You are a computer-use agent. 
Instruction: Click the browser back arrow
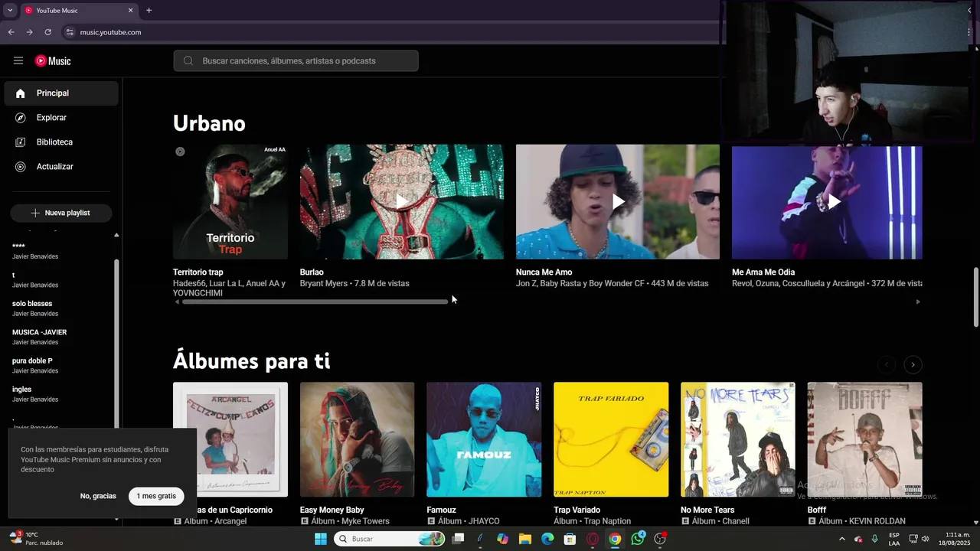(x=11, y=32)
